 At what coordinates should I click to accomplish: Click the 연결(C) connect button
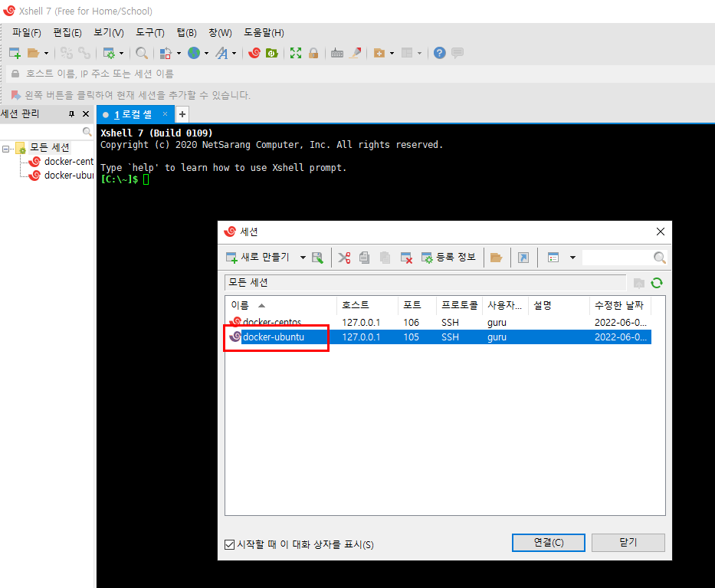pyautogui.click(x=549, y=543)
